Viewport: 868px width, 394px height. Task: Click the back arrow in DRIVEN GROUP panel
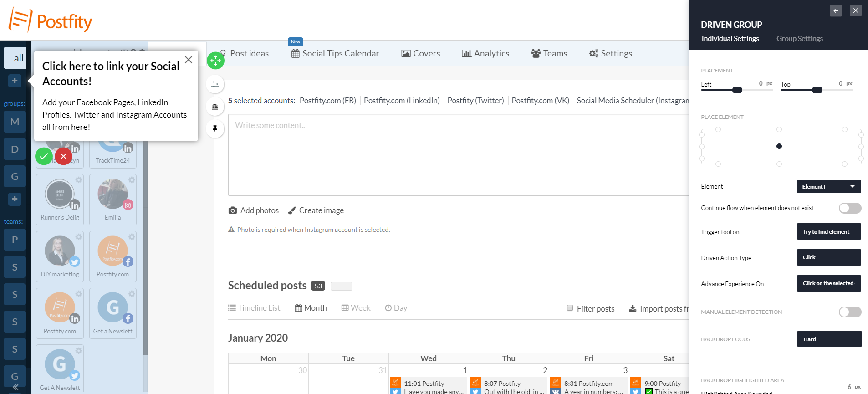coord(836,10)
